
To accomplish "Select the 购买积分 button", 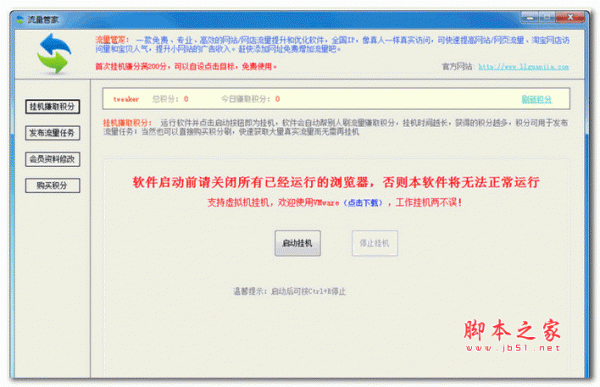I will pyautogui.click(x=52, y=185).
